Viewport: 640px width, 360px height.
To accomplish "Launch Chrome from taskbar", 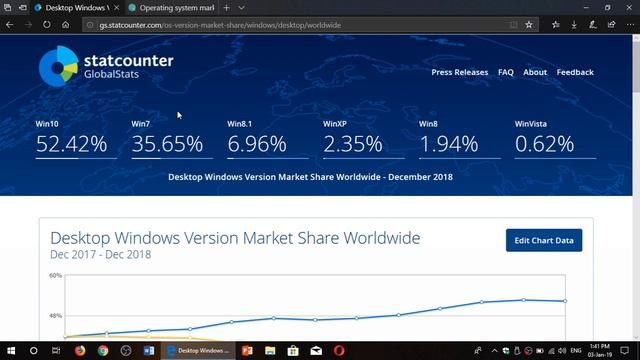I will 103,351.
